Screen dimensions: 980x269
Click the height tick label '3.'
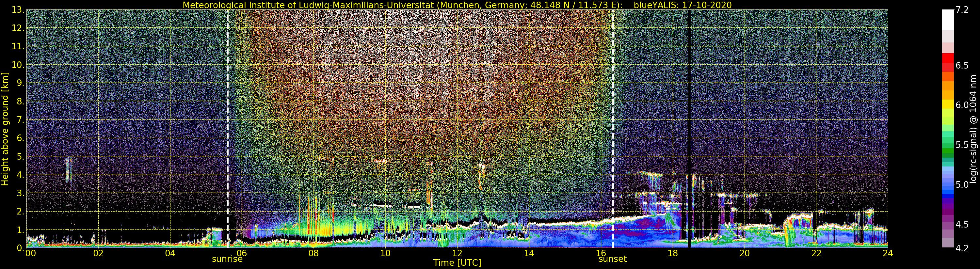[x=21, y=193]
